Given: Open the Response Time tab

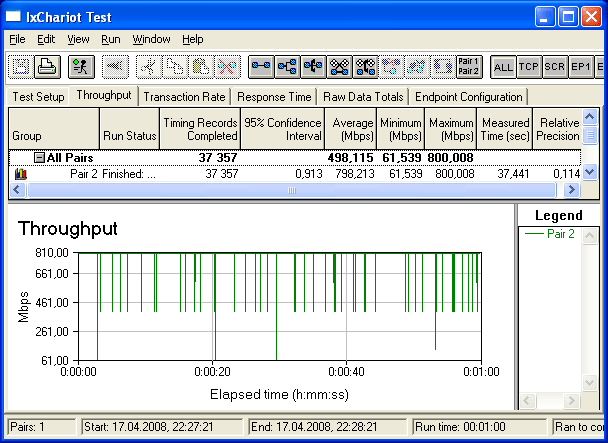Looking at the screenshot, I should point(274,97).
